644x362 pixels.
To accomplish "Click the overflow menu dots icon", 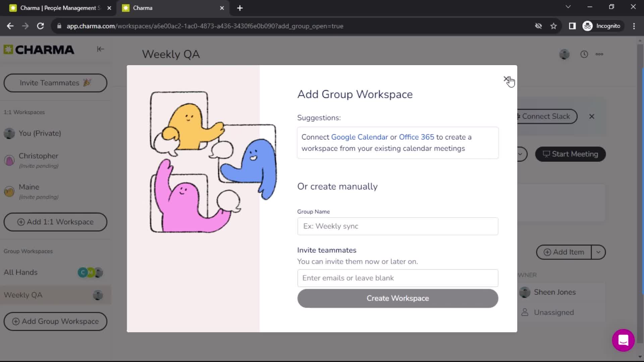I will (600, 54).
